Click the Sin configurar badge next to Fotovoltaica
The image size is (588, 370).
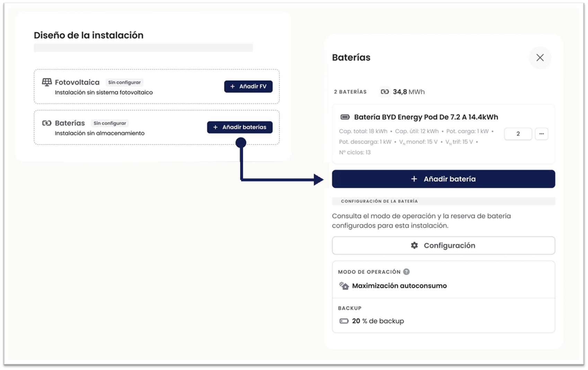pos(124,82)
